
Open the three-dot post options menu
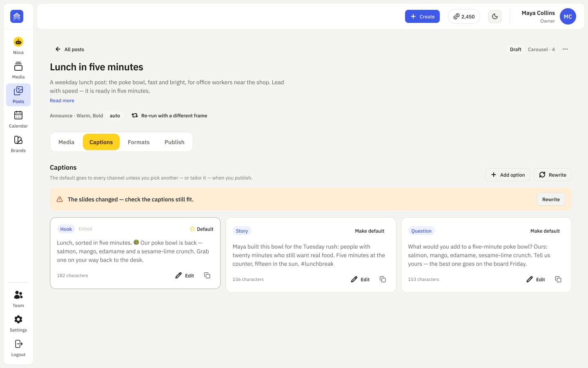565,49
